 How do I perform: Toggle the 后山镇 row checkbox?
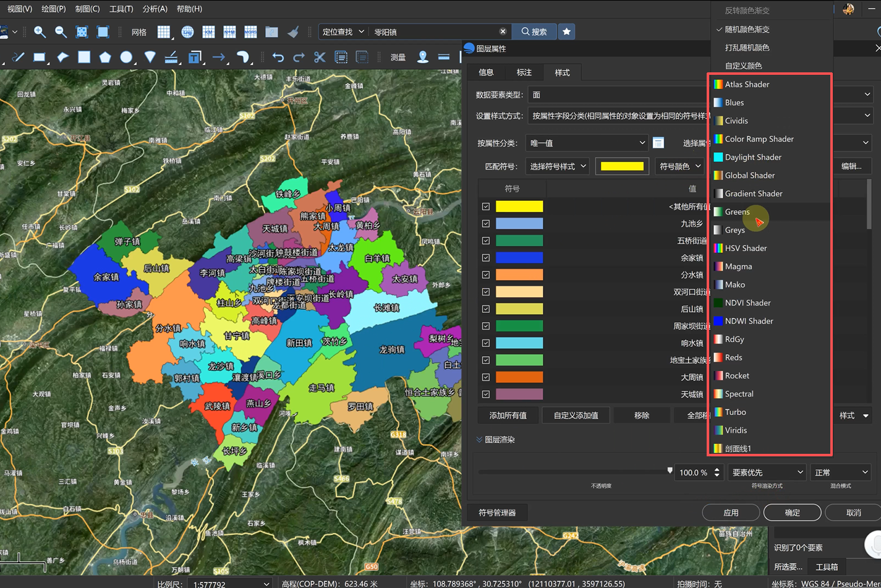(486, 309)
